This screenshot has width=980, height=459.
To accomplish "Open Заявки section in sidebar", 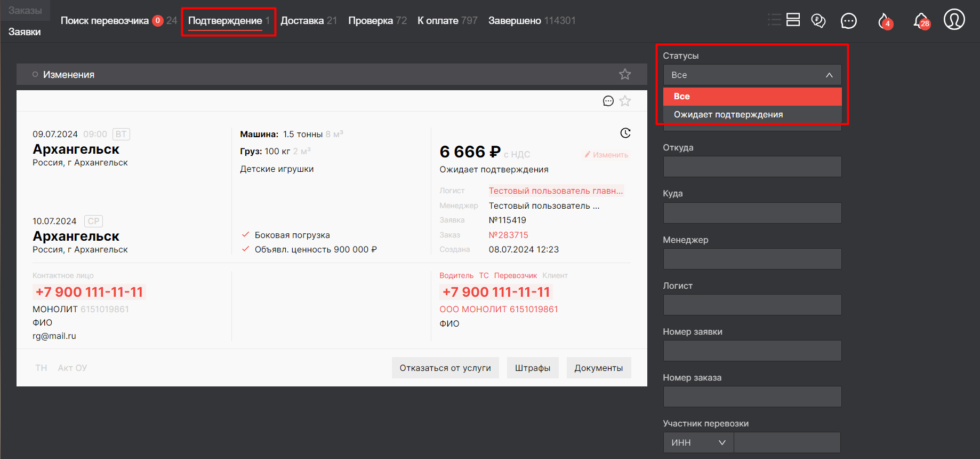I will (25, 32).
